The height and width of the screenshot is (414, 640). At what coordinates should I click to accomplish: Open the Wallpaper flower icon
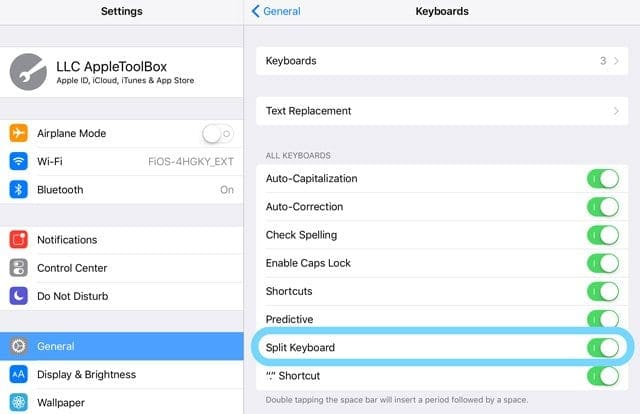click(18, 403)
